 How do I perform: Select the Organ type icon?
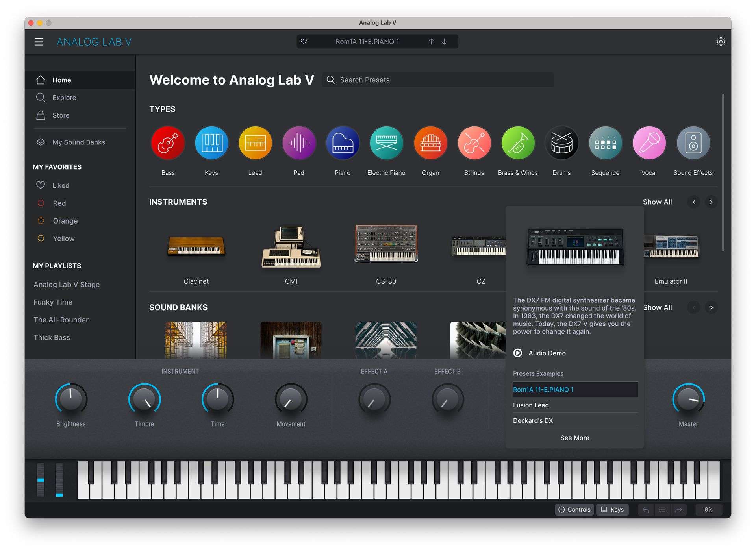pyautogui.click(x=430, y=143)
